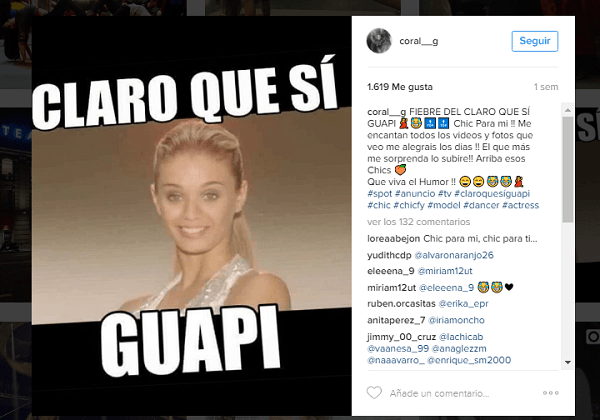Click the scrollbar down arrow in comments
This screenshot has height=420, width=600.
(x=568, y=362)
